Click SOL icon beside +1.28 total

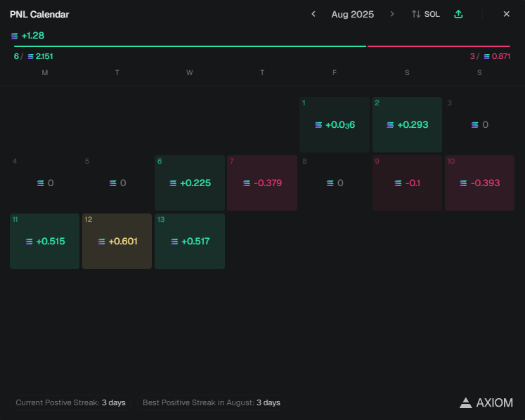click(x=14, y=36)
